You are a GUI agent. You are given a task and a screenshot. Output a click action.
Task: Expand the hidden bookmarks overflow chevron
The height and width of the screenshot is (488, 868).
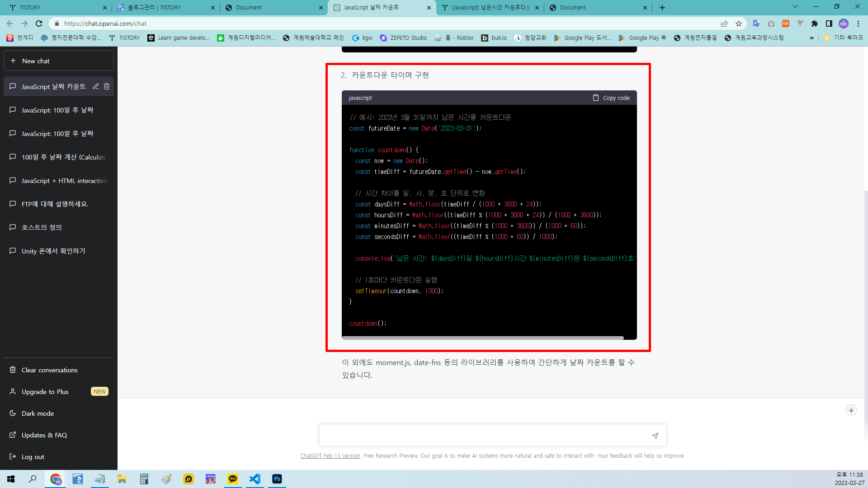(812, 38)
